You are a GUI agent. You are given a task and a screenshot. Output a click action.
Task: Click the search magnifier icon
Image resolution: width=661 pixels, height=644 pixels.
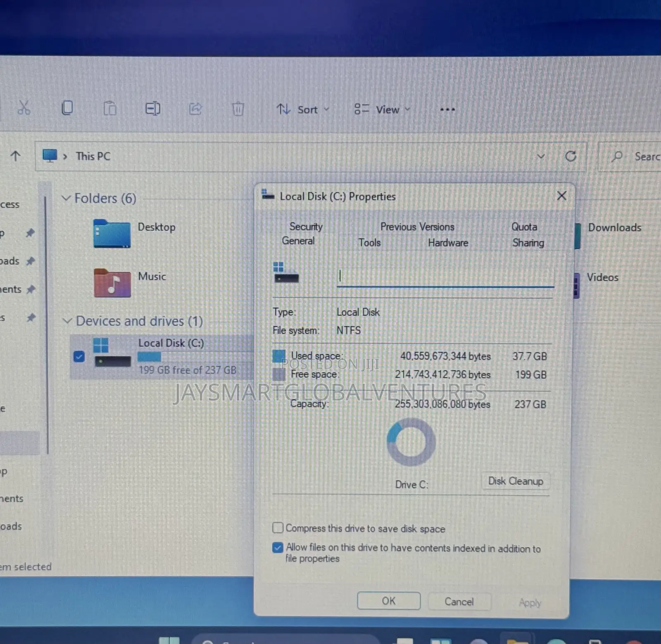click(x=617, y=156)
